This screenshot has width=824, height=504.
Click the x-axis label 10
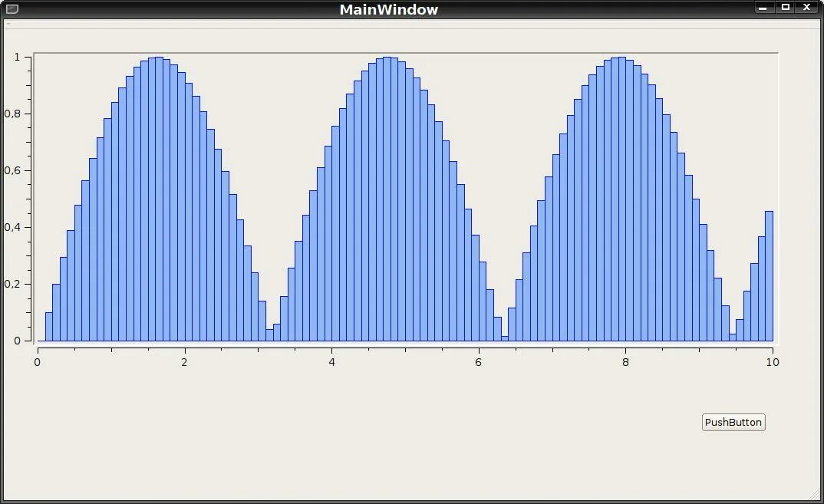(x=772, y=362)
